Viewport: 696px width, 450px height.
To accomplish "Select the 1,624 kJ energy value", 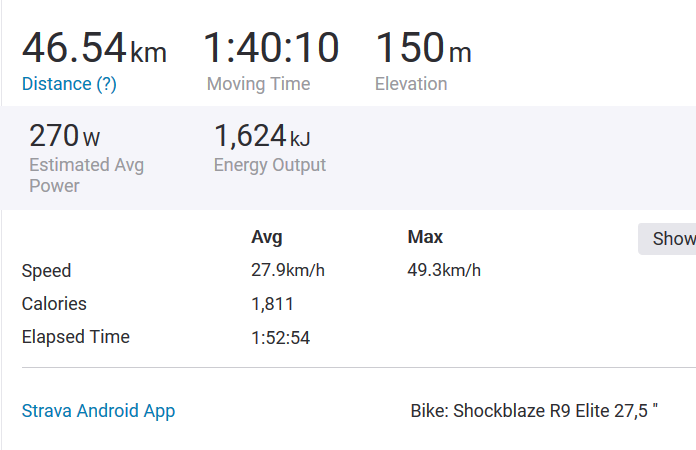I will point(262,136).
